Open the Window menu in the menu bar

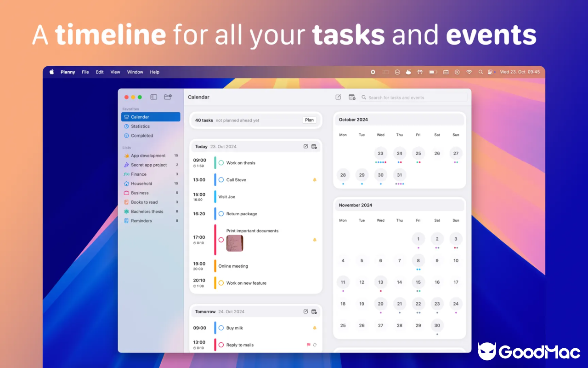[135, 72]
